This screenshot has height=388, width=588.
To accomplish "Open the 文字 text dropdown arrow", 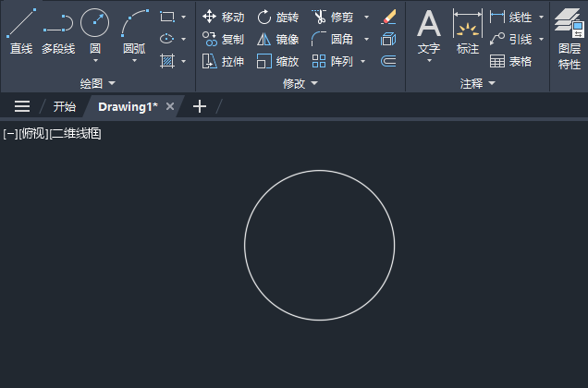I will tap(429, 60).
